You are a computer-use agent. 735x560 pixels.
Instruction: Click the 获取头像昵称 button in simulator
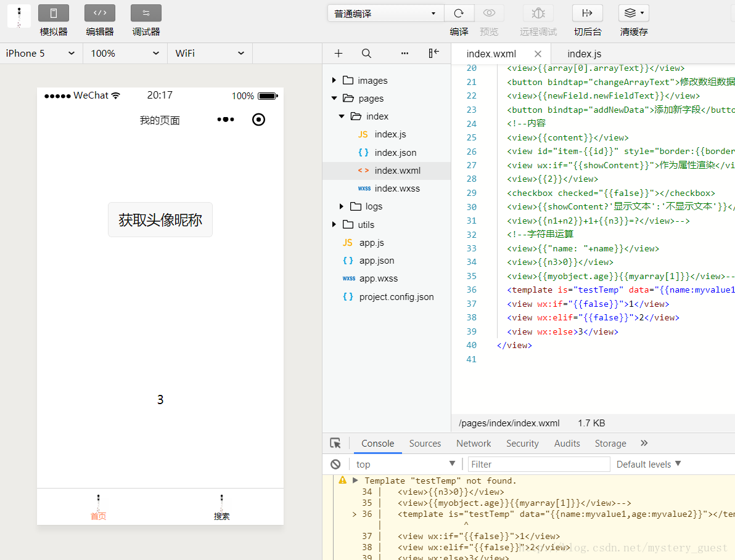[x=160, y=219]
